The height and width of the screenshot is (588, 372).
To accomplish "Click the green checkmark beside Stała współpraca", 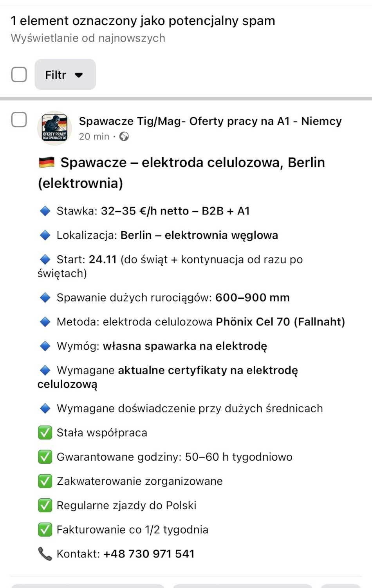I will 45,433.
